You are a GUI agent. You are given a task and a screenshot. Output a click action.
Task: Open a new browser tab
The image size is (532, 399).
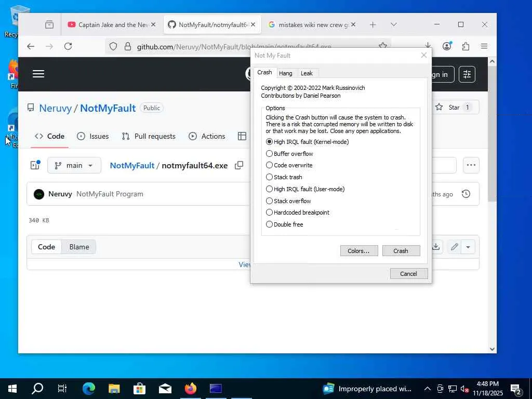(373, 25)
